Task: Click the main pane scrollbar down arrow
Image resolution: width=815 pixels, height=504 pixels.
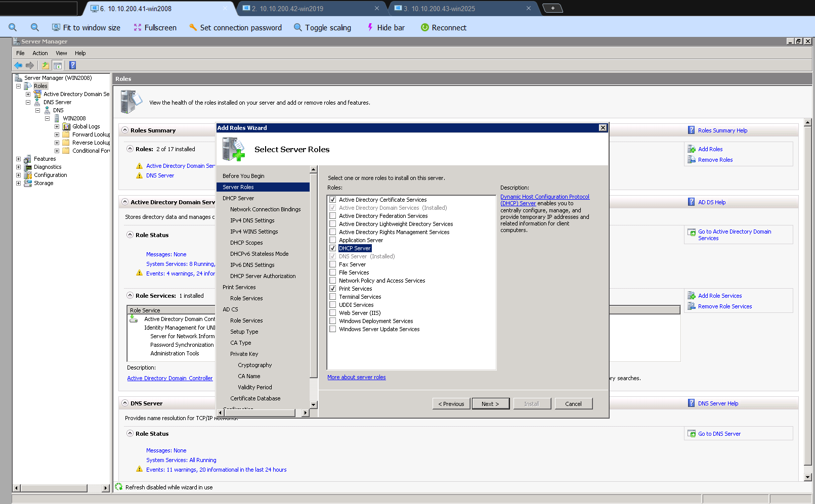Action: point(807,477)
